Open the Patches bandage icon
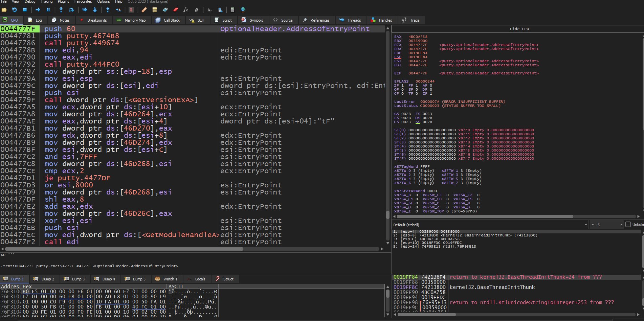Image resolution: width=644 pixels, height=321 pixels. [144, 10]
